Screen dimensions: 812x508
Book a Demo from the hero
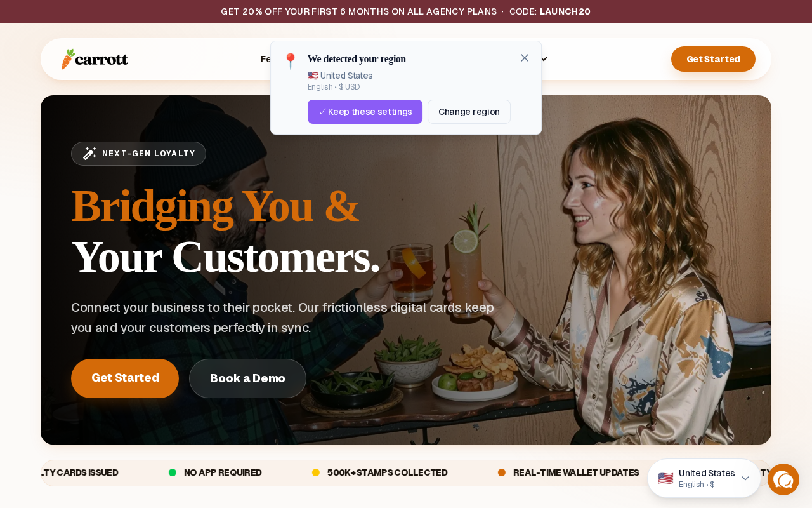pos(247,378)
